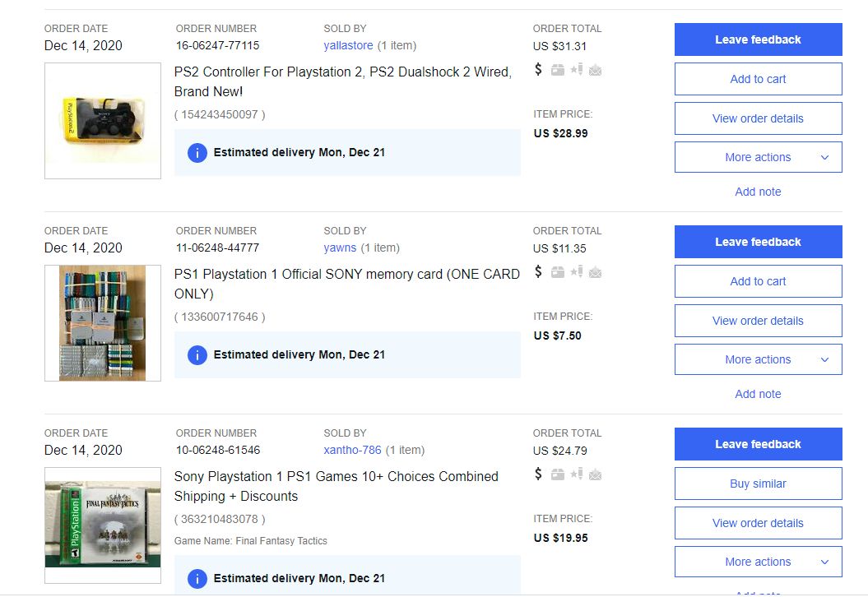Image resolution: width=868 pixels, height=597 pixels.
Task: Open More actions dropdown for memory card order
Action: (x=758, y=359)
